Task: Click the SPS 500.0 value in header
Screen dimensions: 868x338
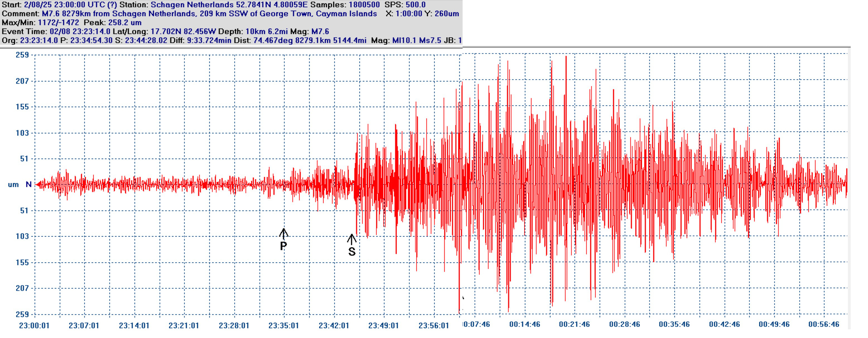Action: click(415, 5)
